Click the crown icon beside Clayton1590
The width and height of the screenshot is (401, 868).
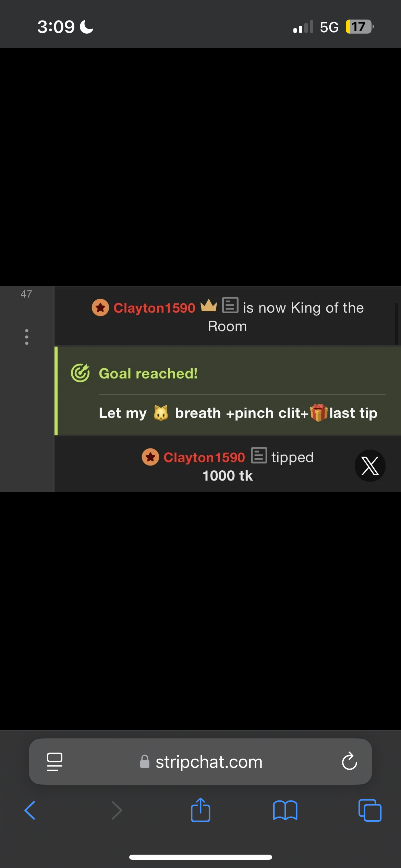(x=209, y=305)
